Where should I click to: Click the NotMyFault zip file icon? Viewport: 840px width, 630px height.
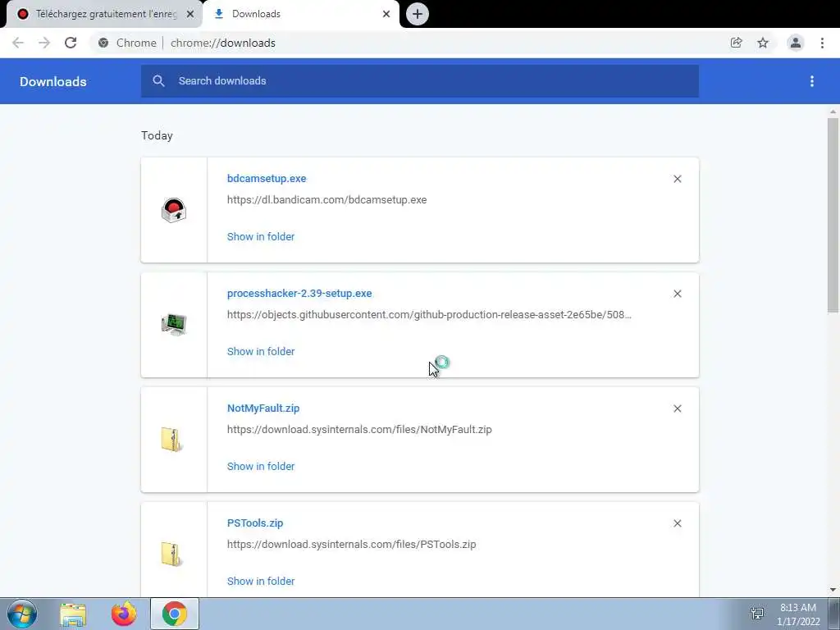pos(171,440)
